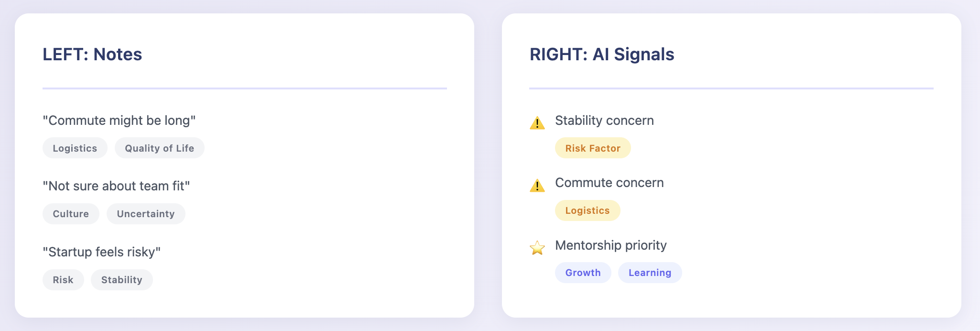980x331 pixels.
Task: Select the Stability tag
Action: [121, 279]
